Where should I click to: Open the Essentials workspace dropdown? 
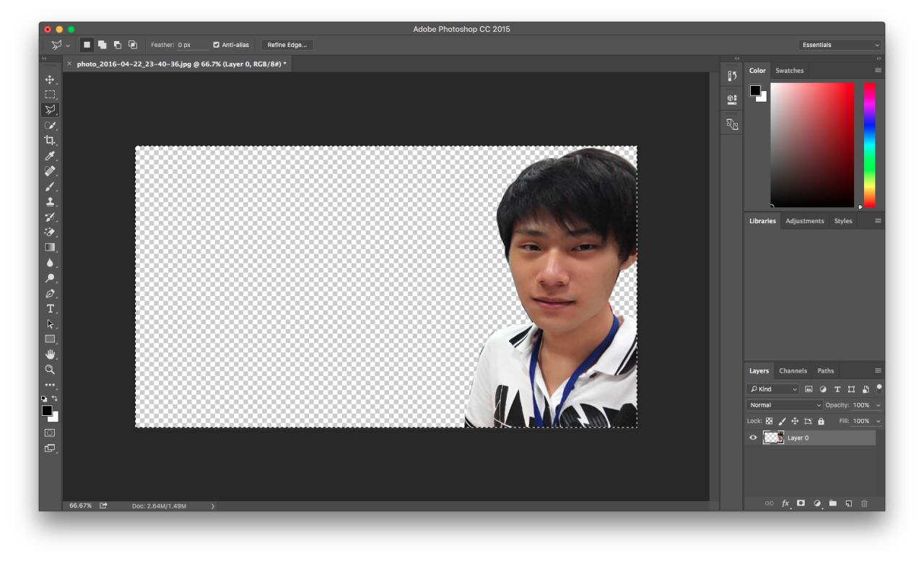point(840,45)
